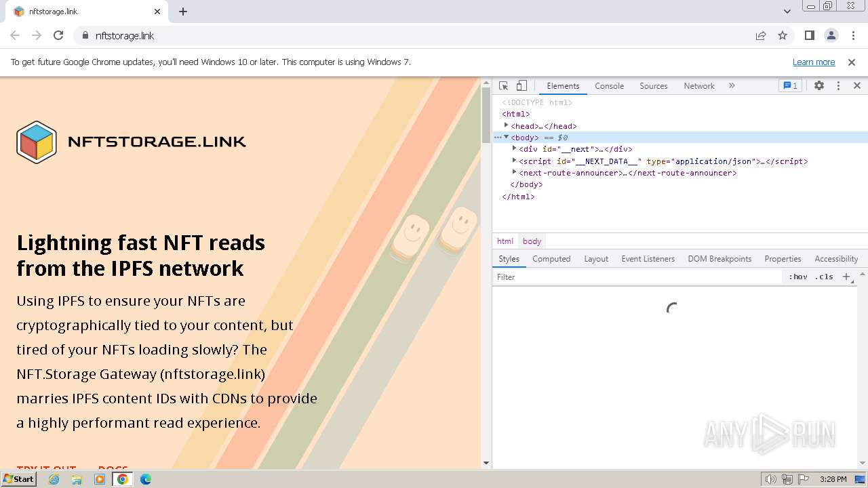
Task: Open the tab search dropdown
Action: [x=787, y=12]
